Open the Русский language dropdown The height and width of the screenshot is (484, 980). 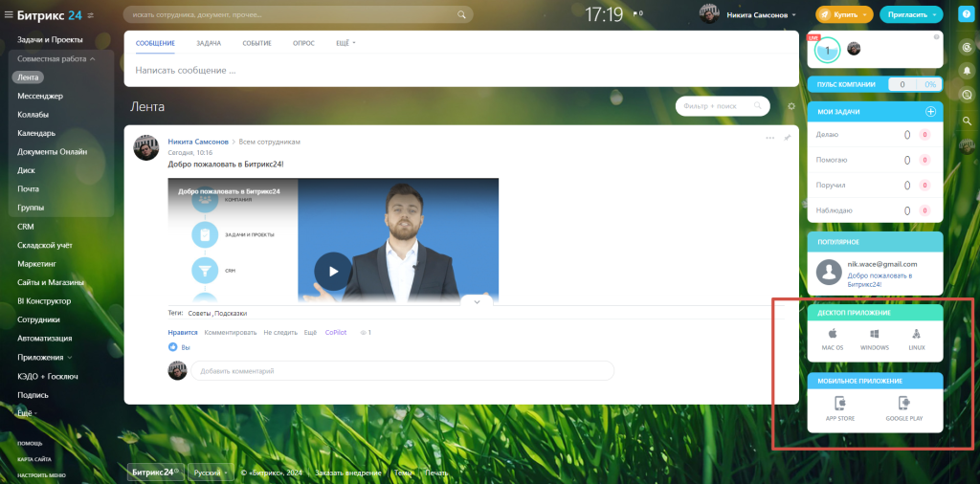[x=211, y=473]
